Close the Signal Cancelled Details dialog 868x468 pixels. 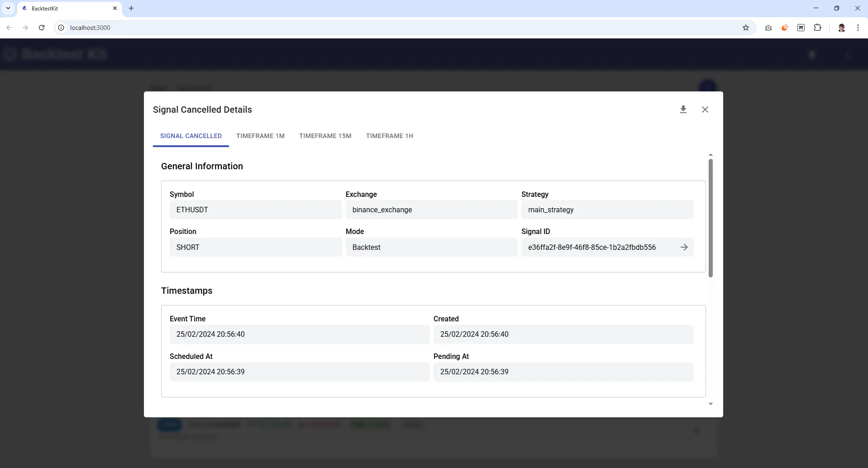[x=705, y=110]
